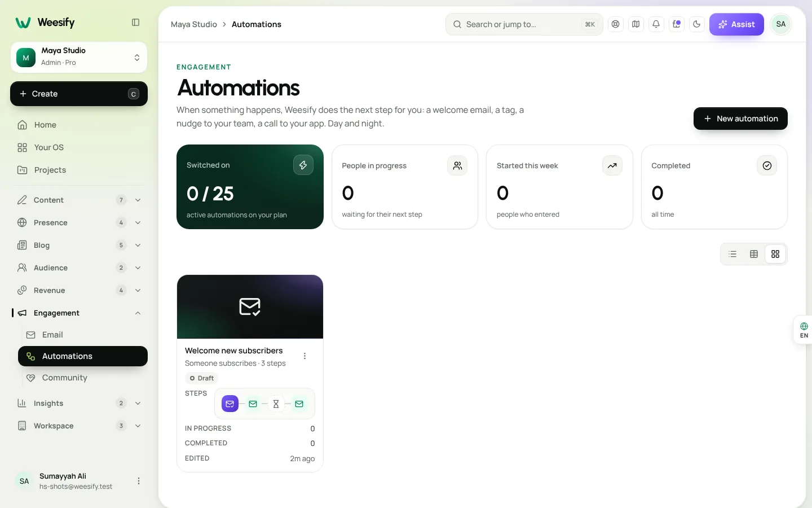The image size is (812, 508).
Task: Click the checkmark icon on Completed card
Action: pyautogui.click(x=767, y=165)
